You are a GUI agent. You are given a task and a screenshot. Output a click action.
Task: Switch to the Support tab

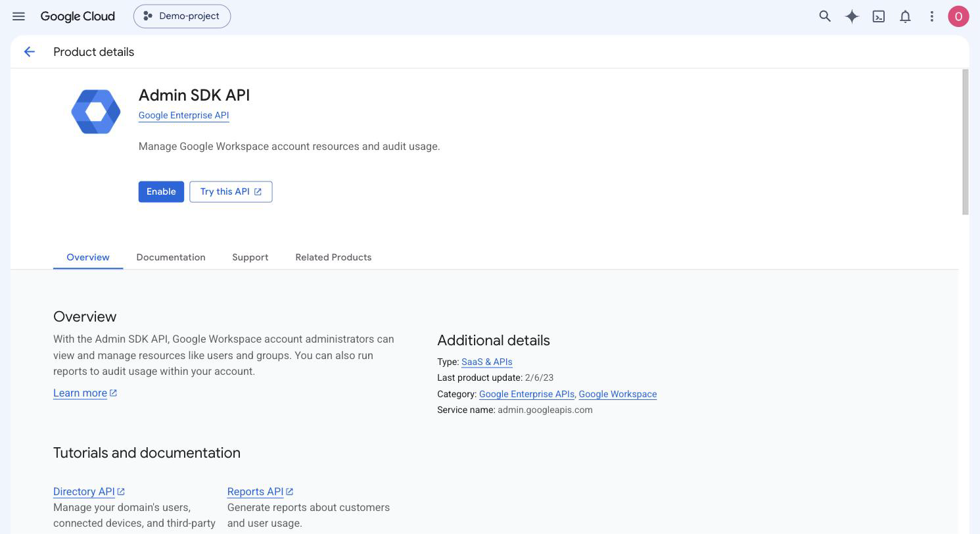250,257
